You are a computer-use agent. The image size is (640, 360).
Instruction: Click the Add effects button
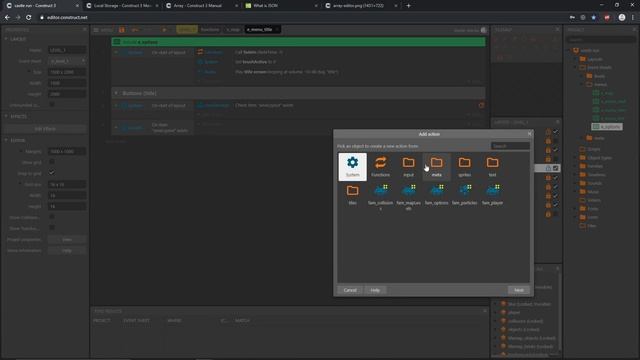point(45,129)
